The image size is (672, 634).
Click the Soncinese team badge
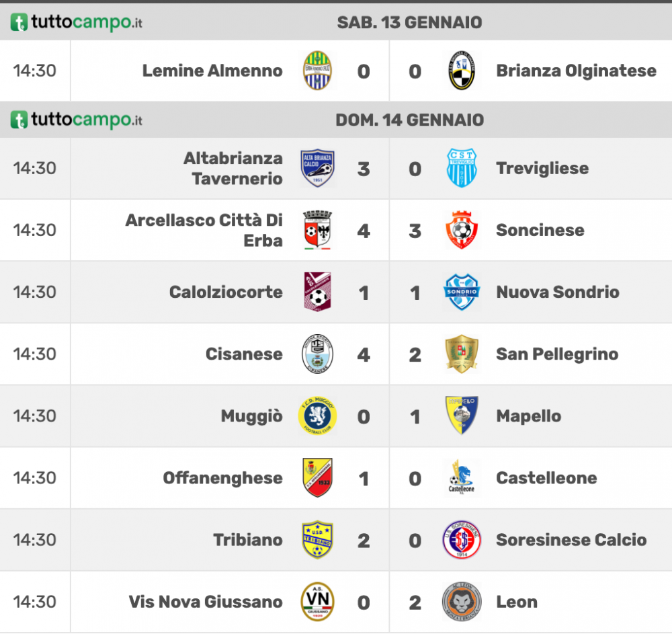click(462, 230)
